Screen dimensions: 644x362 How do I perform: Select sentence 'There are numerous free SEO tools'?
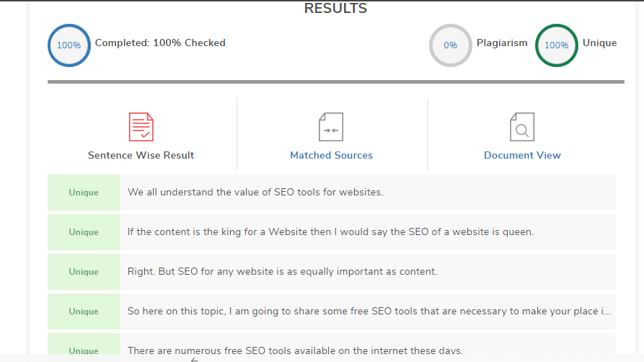click(x=295, y=351)
